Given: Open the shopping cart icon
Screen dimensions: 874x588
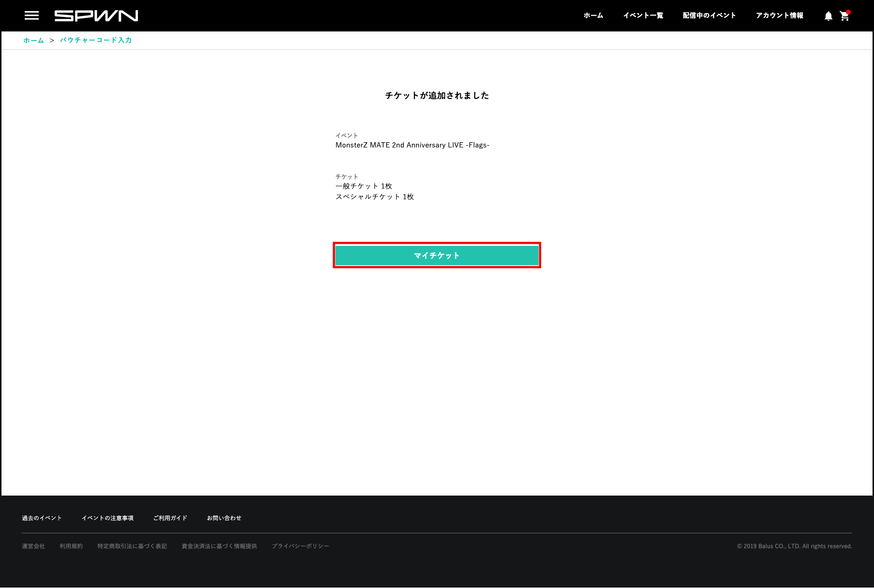Looking at the screenshot, I should point(844,16).
